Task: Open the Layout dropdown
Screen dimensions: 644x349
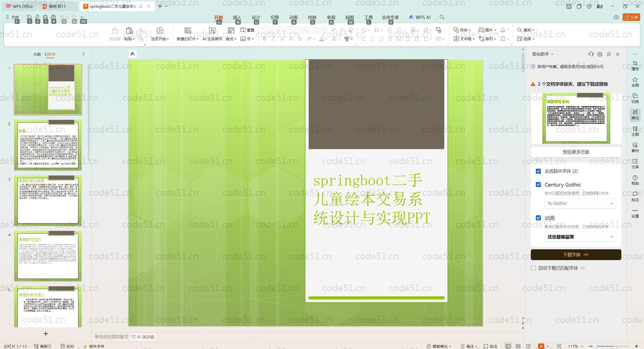Action: [x=231, y=39]
